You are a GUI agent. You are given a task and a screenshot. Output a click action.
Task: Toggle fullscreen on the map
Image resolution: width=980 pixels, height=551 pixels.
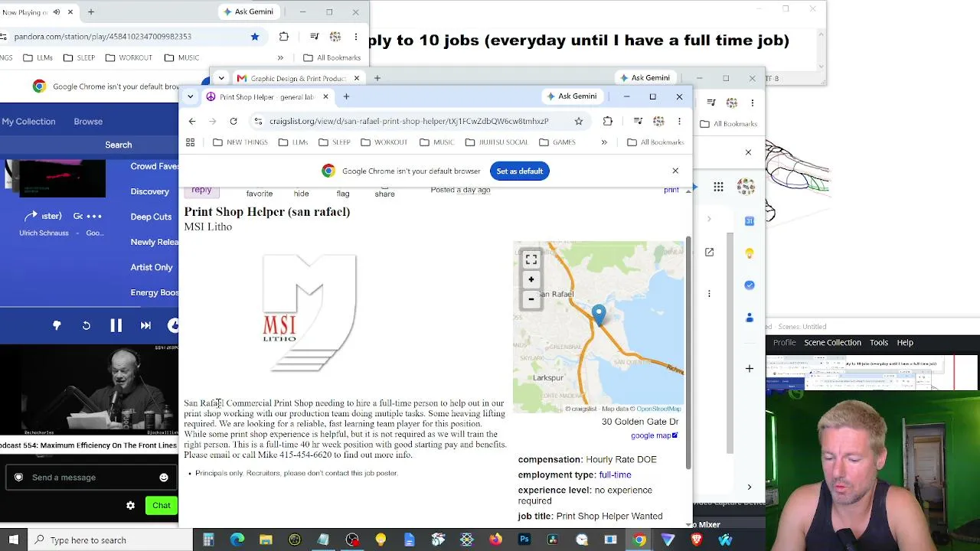coord(531,260)
